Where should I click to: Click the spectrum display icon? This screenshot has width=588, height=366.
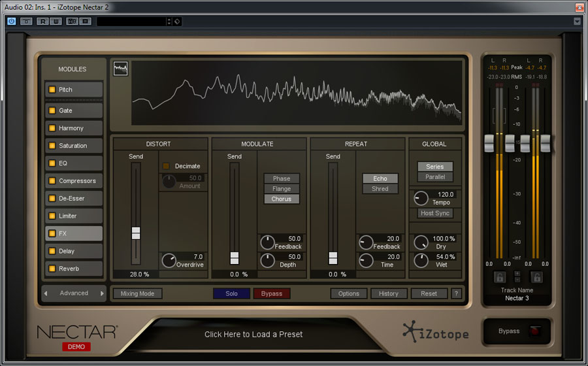point(120,69)
